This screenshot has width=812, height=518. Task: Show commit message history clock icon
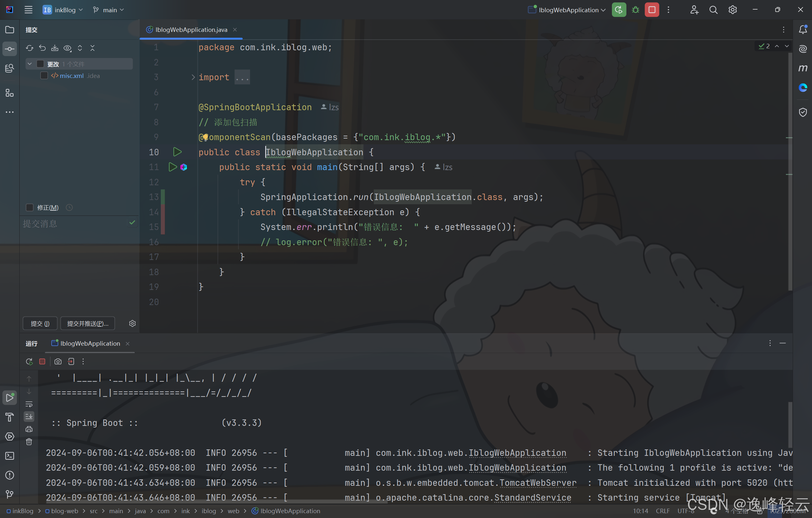69,207
